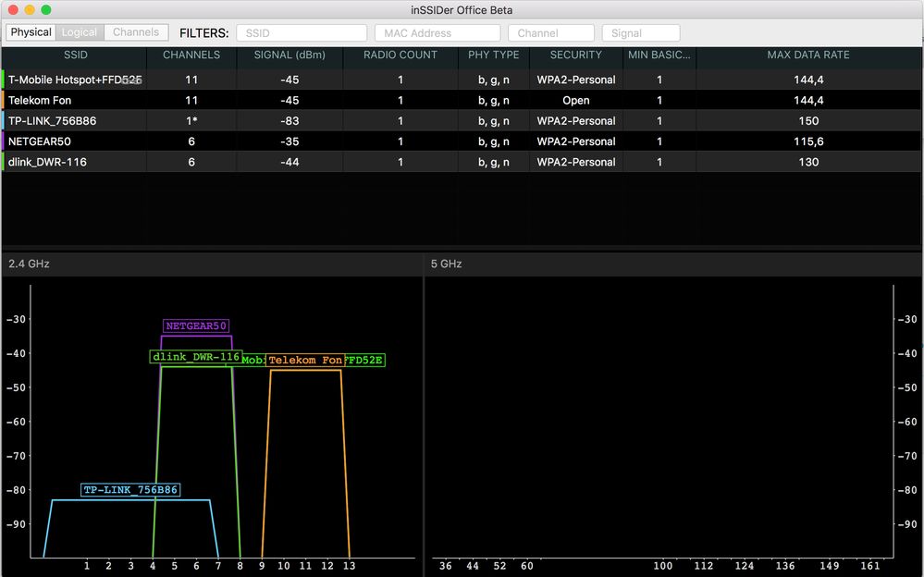Select the T-Mobile Hotspot network row

[x=462, y=80]
